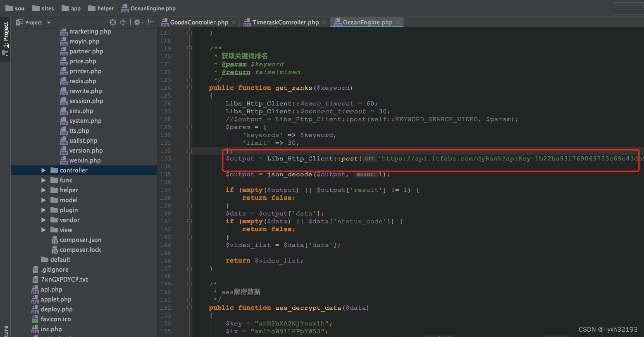
Task: Open ualist.php file
Action: coord(79,141)
